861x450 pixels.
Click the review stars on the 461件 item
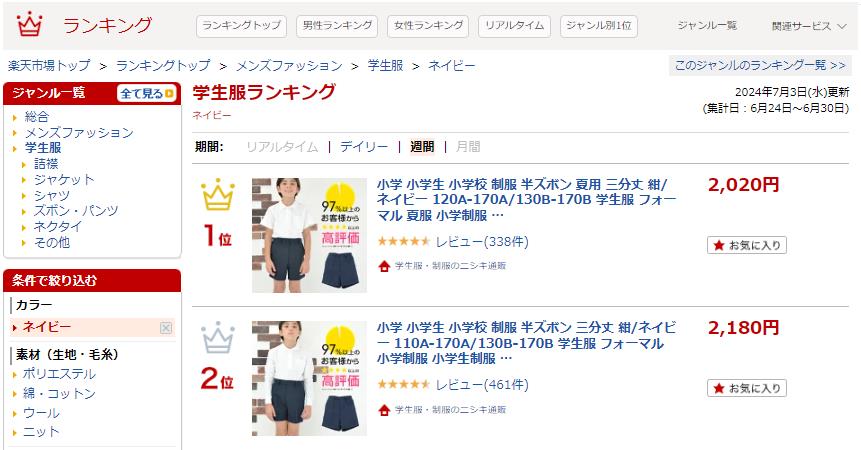pos(404,385)
